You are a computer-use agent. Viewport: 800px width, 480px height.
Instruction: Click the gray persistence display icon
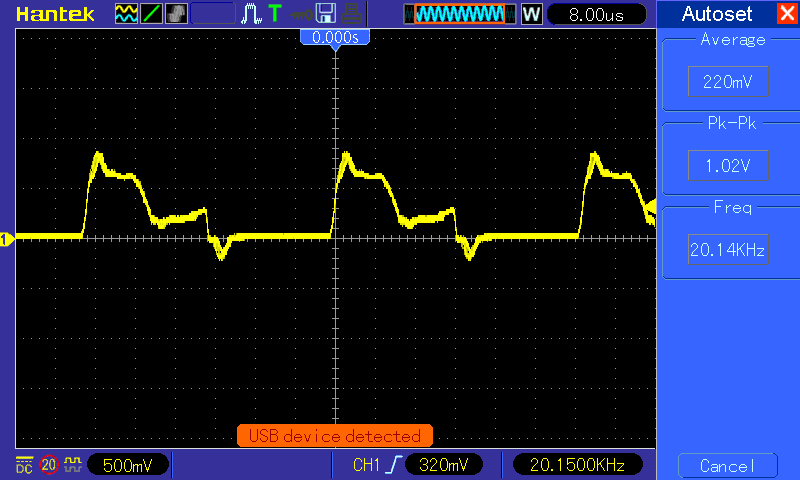pyautogui.click(x=177, y=14)
